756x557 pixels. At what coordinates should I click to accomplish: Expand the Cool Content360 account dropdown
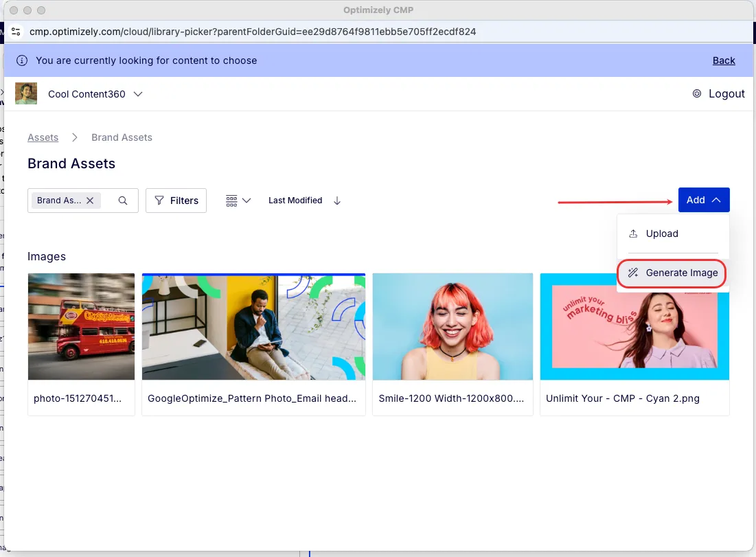(138, 94)
